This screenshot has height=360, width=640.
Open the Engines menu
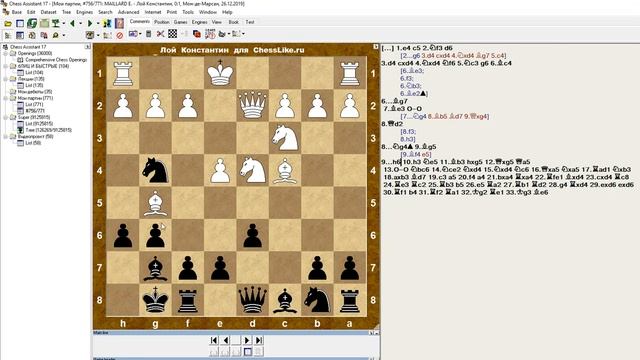84,12
